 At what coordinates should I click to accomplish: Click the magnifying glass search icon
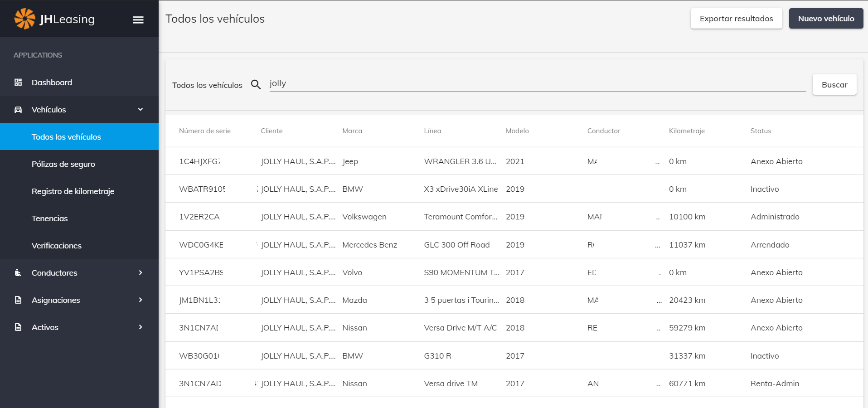pos(256,85)
